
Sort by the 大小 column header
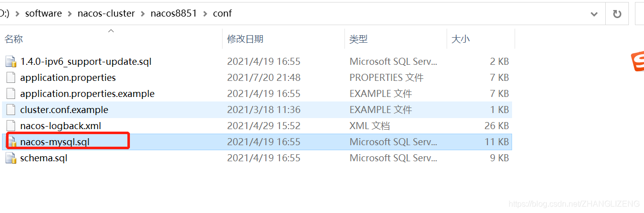(460, 39)
